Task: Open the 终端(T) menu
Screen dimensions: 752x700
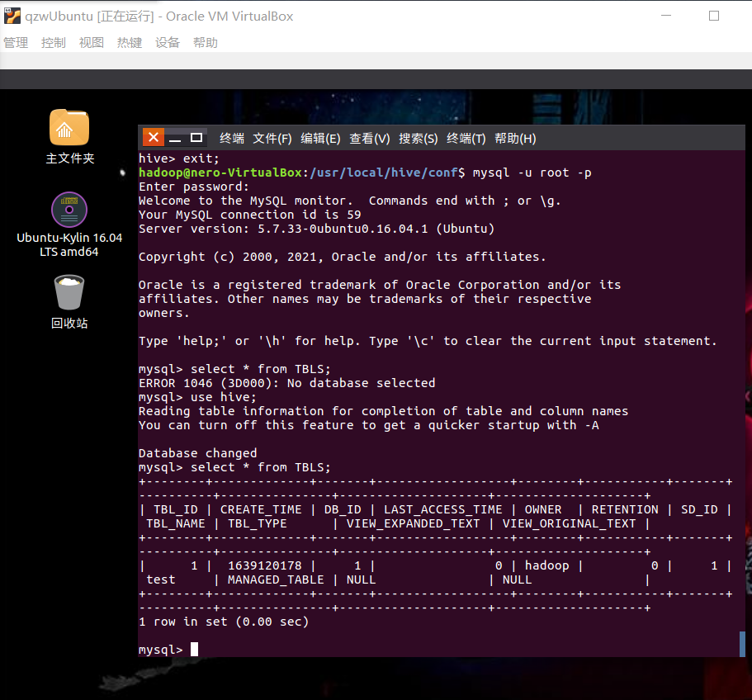Action: click(466, 139)
